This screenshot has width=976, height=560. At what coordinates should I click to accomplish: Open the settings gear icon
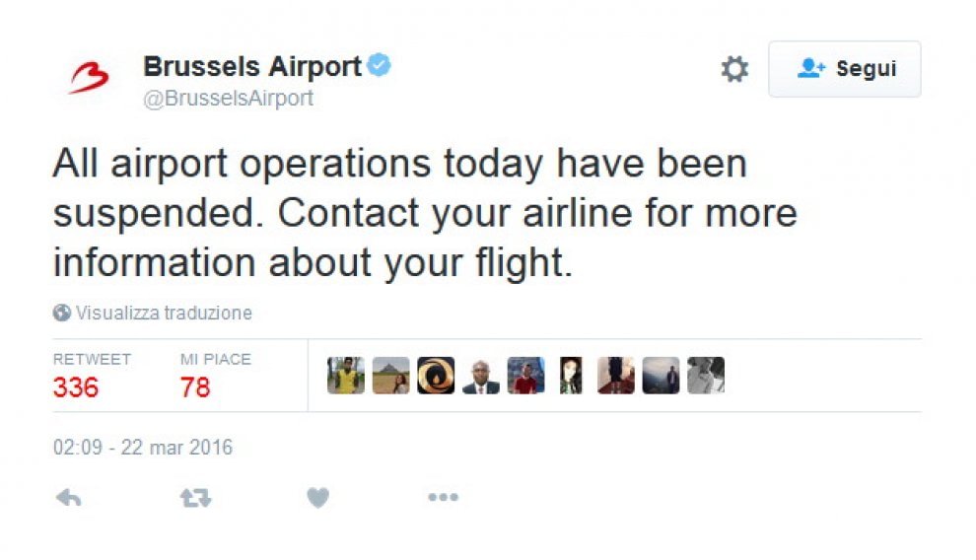click(734, 68)
